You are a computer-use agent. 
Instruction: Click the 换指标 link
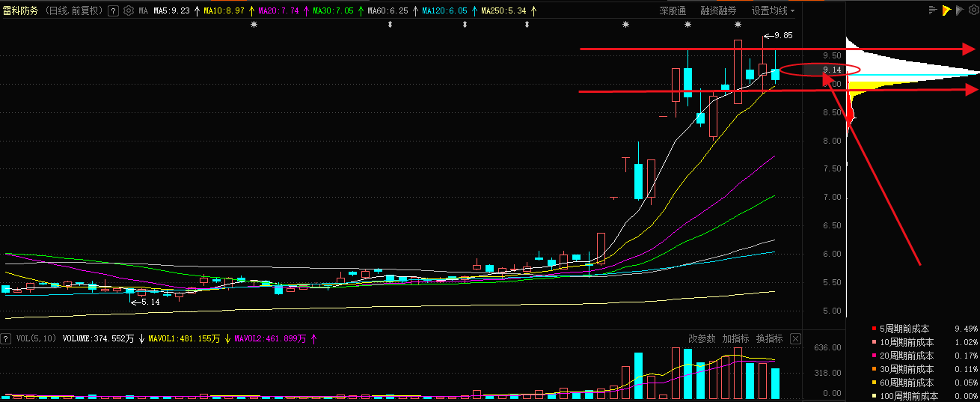(769, 339)
